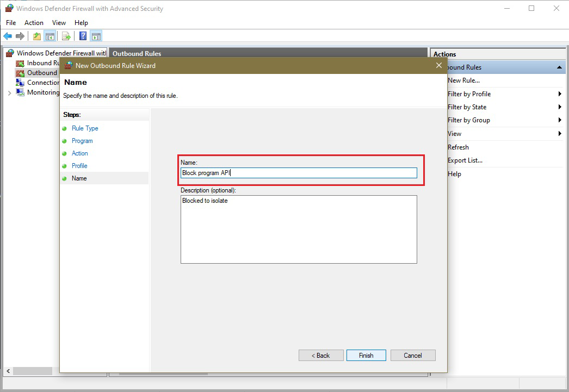Click Help in Actions pane
Screen dimensions: 569x392
coord(454,173)
